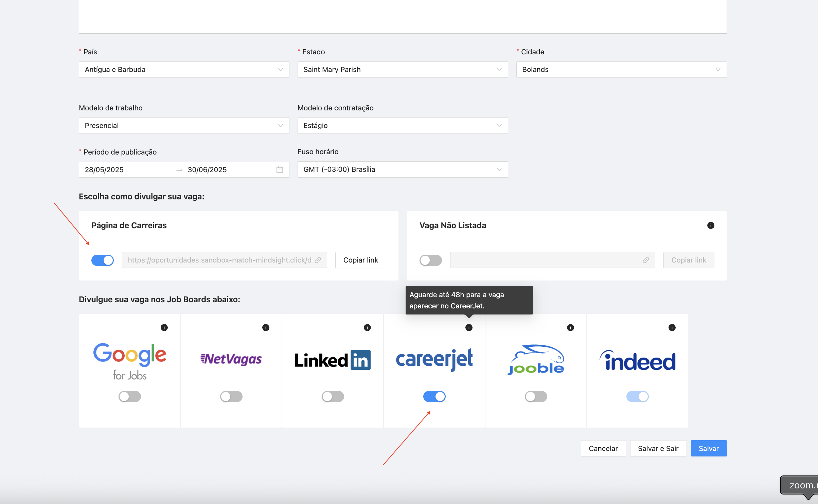Viewport: 818px width, 504px height.
Task: Open the Cidade dropdown showing Bolands
Action: (622, 70)
